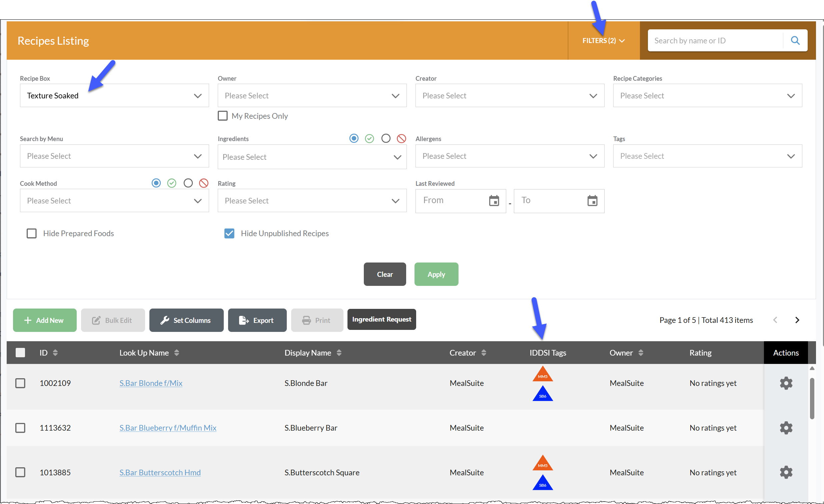Open gear actions for S.Bar Butterscotch Hmd
The image size is (824, 504).
(x=786, y=472)
